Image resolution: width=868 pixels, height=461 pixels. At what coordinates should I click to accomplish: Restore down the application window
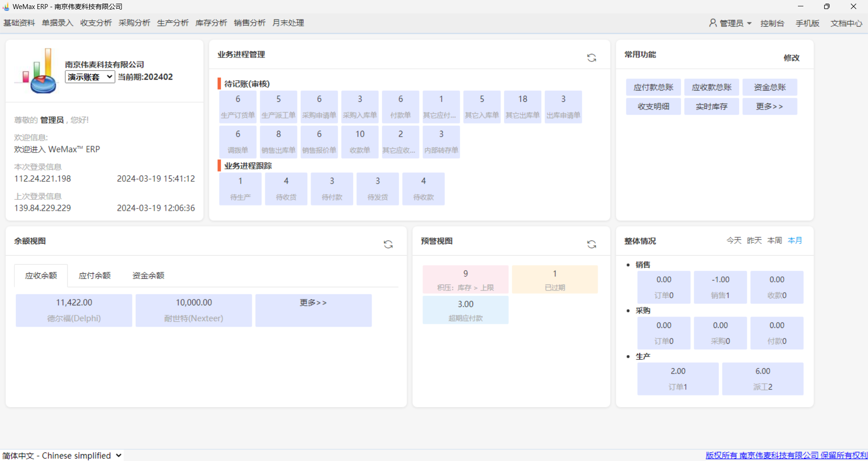[x=826, y=7]
